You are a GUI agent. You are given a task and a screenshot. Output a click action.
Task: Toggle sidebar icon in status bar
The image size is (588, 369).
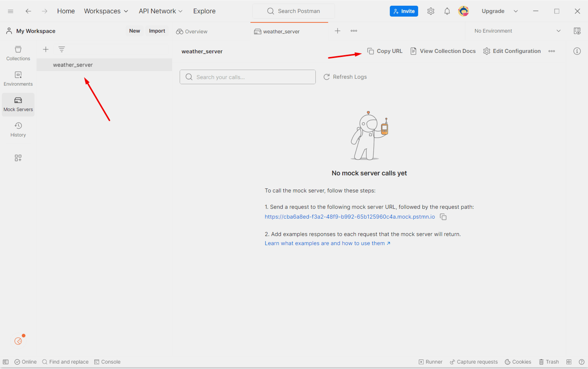click(6, 362)
